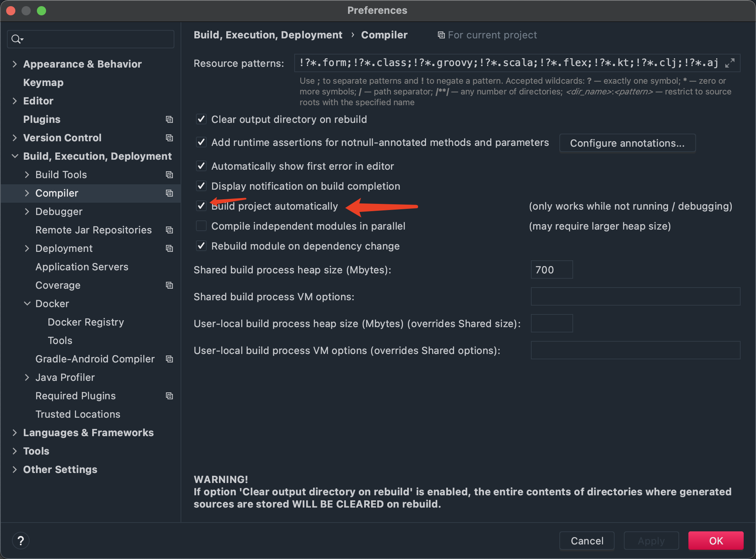Open the Docker Registry settings page
756x559 pixels.
86,322
